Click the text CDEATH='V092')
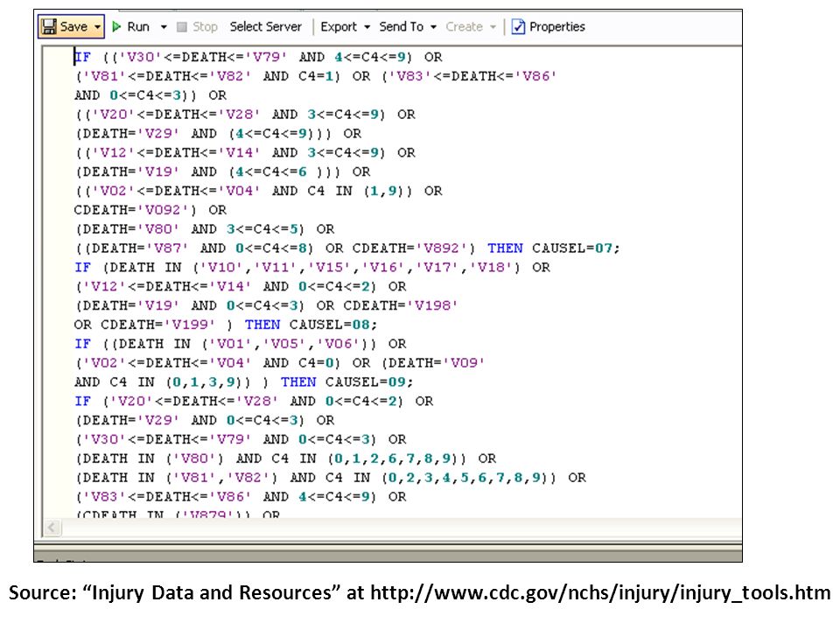Image resolution: width=840 pixels, height=630 pixels. pyautogui.click(x=136, y=210)
